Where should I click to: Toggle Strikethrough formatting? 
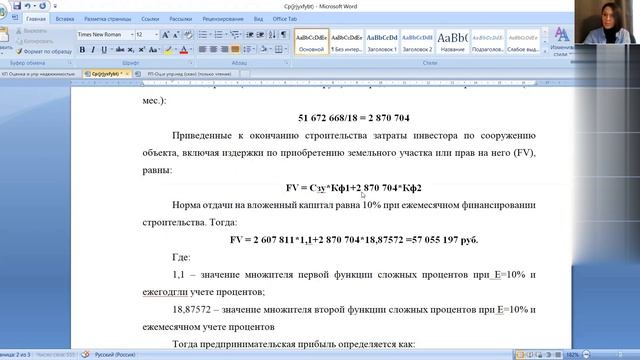120,50
